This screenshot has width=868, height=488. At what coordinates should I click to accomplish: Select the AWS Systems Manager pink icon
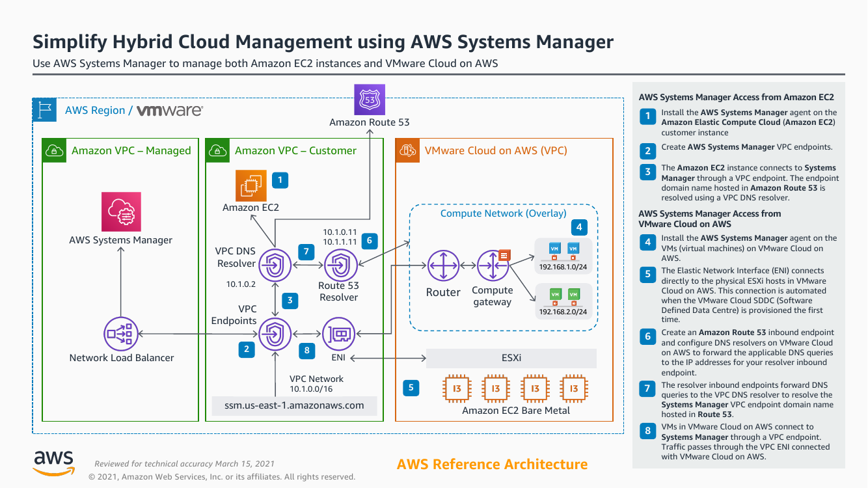(121, 211)
